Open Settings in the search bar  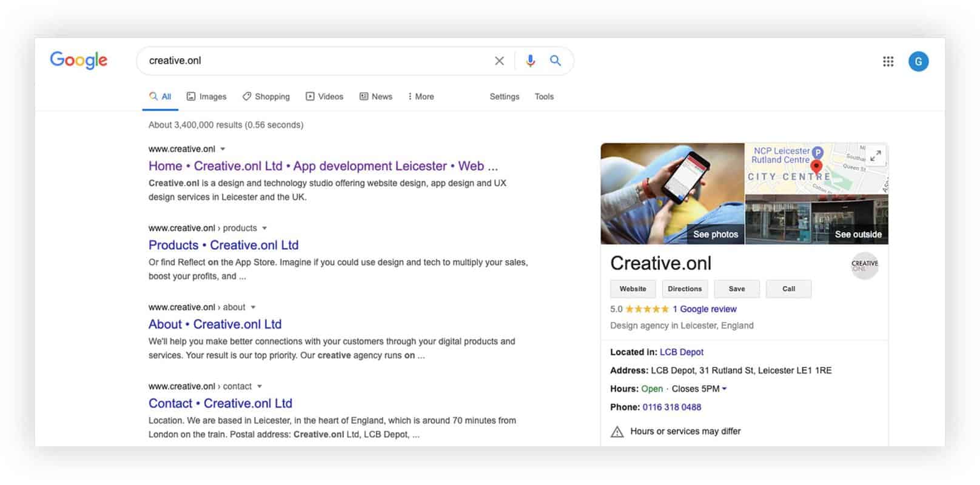pos(505,96)
